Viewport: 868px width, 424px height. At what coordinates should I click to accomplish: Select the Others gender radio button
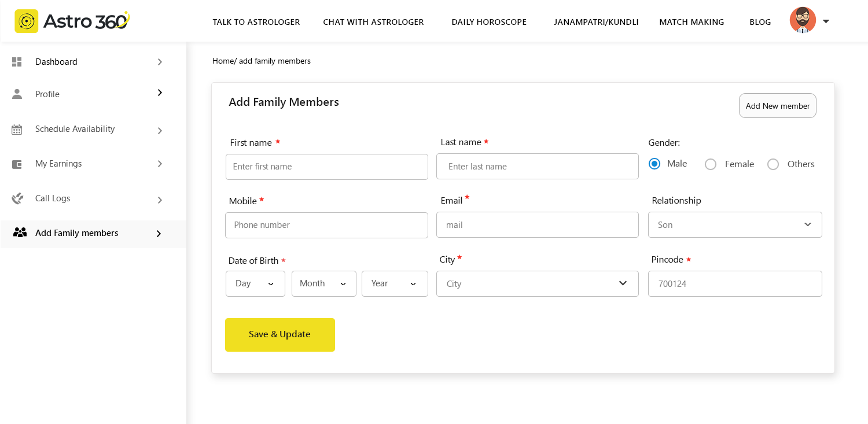773,164
